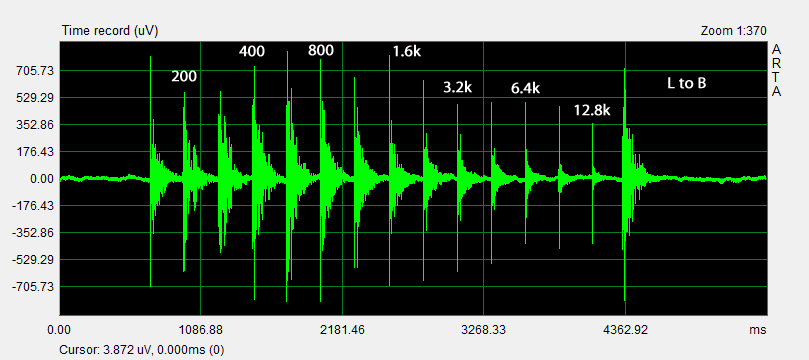Click the Cursor readout status text
This screenshot has width=809, height=360.
click(x=142, y=350)
